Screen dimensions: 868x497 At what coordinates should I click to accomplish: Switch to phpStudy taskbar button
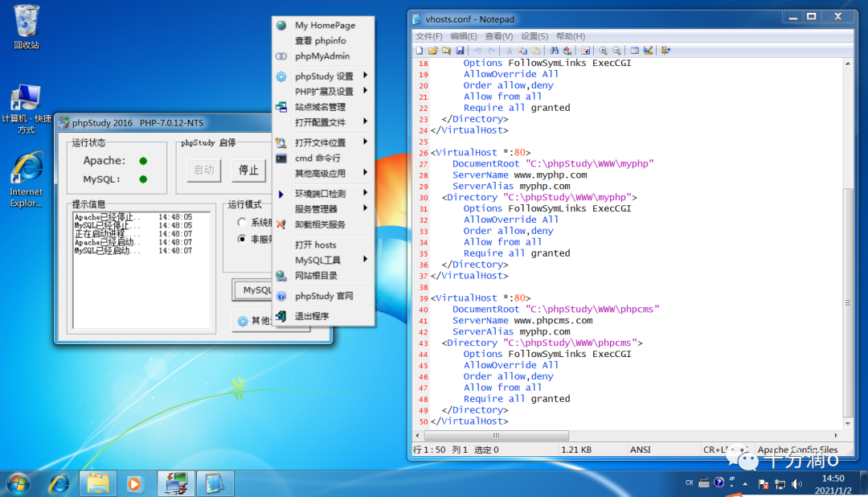click(x=176, y=483)
